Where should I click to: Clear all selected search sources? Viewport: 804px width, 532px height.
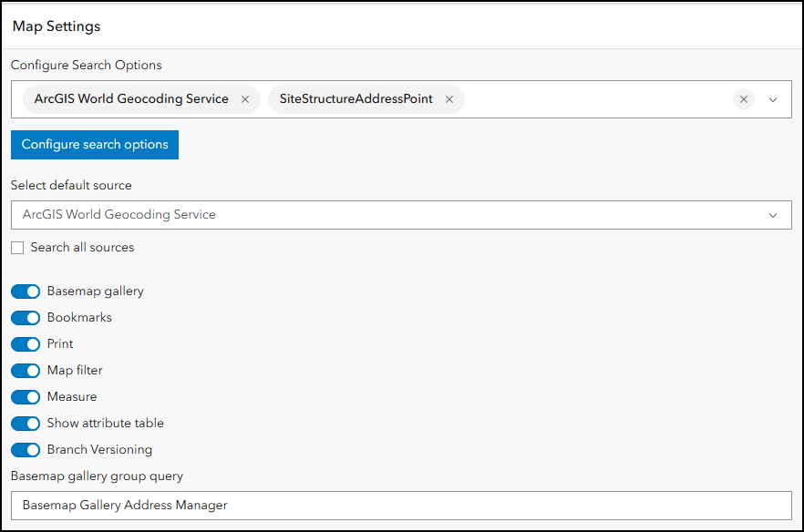pyautogui.click(x=744, y=99)
